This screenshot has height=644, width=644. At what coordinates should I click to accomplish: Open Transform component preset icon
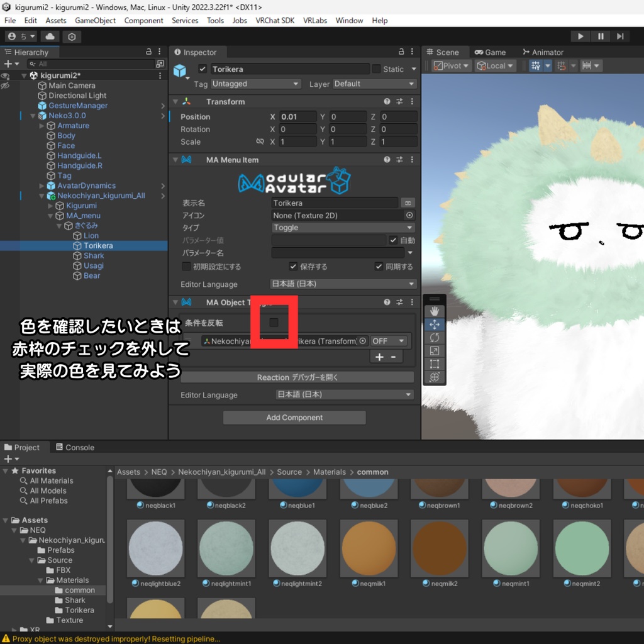click(x=399, y=101)
